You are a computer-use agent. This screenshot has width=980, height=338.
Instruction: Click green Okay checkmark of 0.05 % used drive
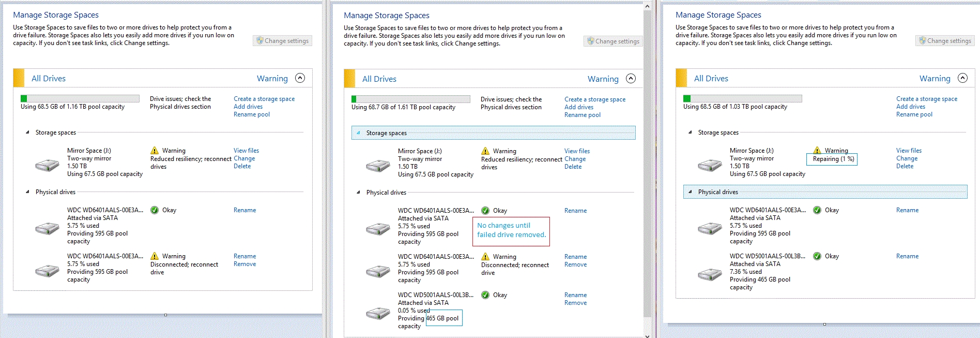click(x=485, y=295)
